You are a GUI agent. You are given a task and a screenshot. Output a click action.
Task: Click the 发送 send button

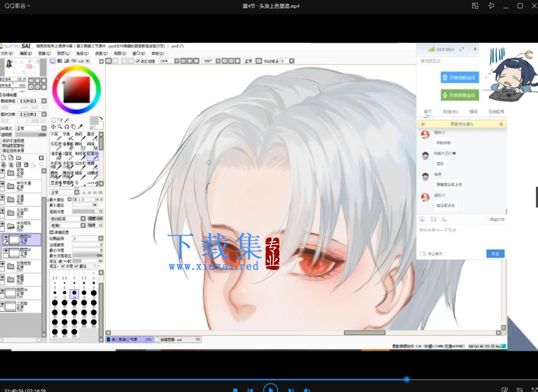[495, 254]
